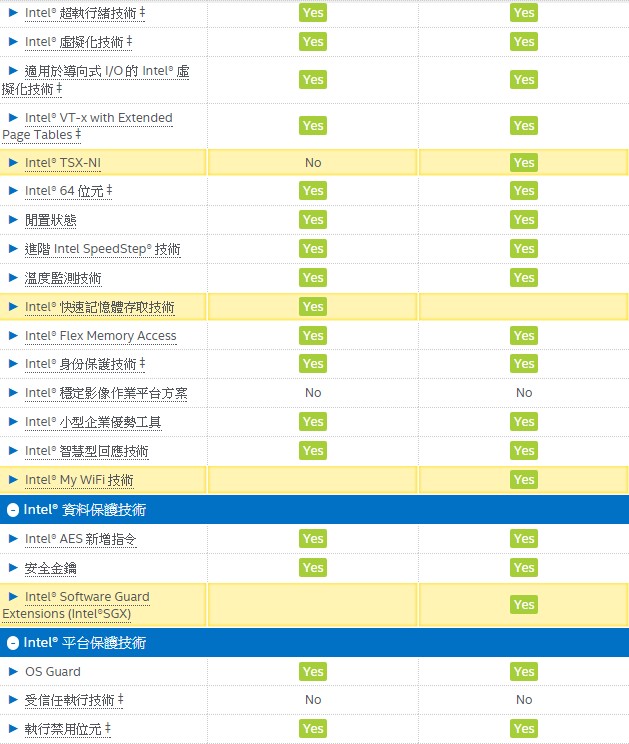Expand the Software Guard Extensions row arrow
This screenshot has width=629, height=744.
click(x=13, y=597)
